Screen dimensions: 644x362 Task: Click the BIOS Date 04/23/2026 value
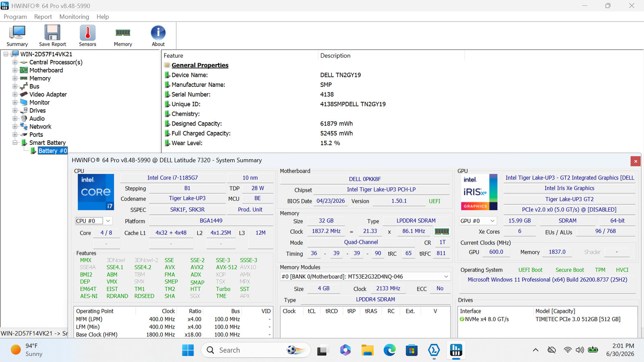point(330,201)
